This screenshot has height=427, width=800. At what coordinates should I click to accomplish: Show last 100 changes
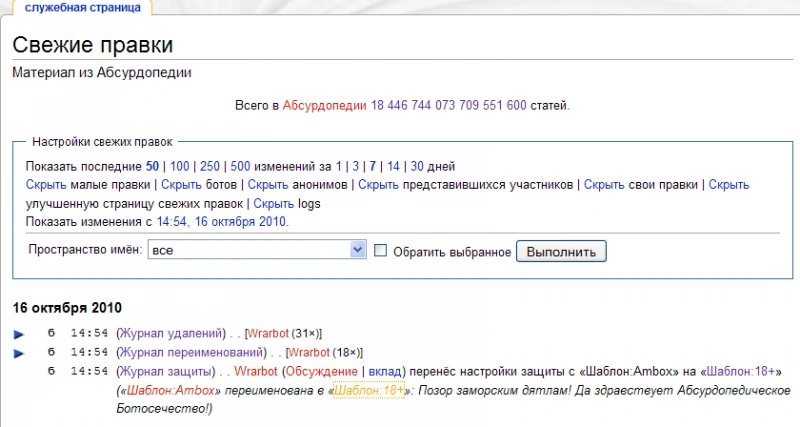[x=180, y=166]
